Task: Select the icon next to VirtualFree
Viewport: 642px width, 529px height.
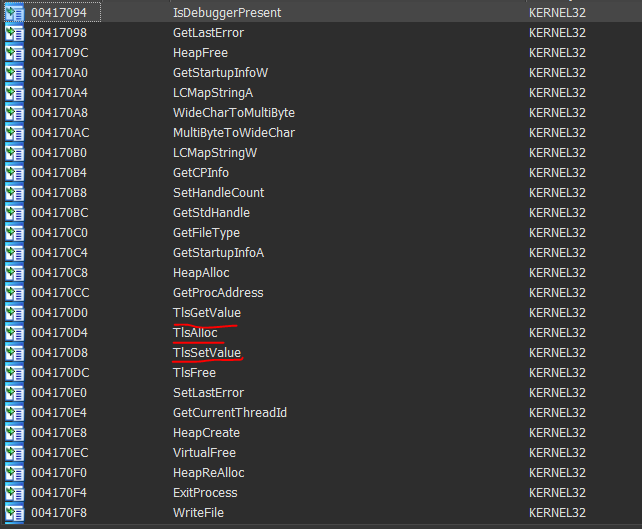Action: pos(15,453)
